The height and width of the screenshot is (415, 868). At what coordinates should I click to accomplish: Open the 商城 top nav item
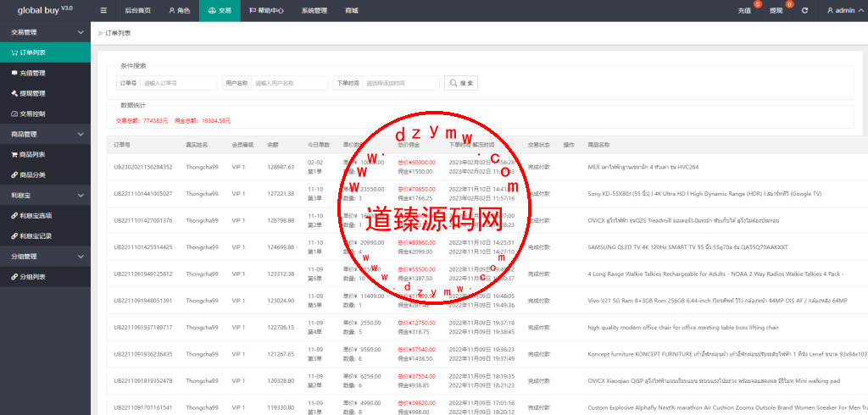351,10
